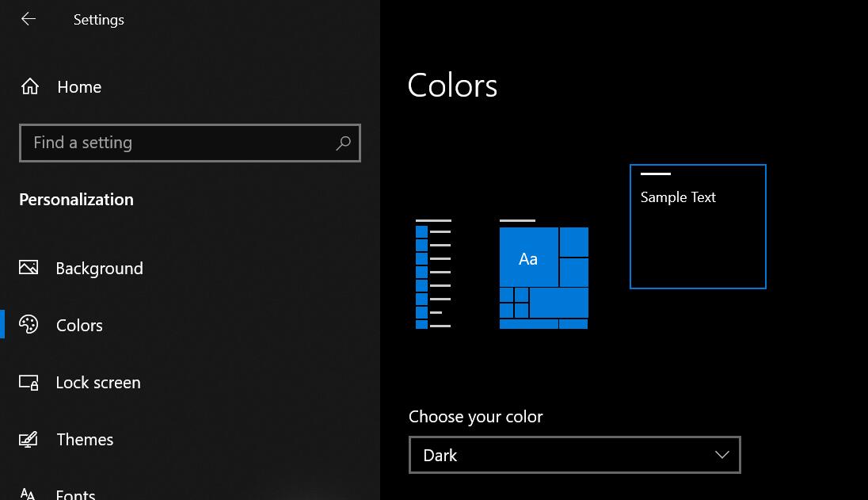Click the Home house icon
This screenshot has width=868, height=500.
click(x=30, y=86)
